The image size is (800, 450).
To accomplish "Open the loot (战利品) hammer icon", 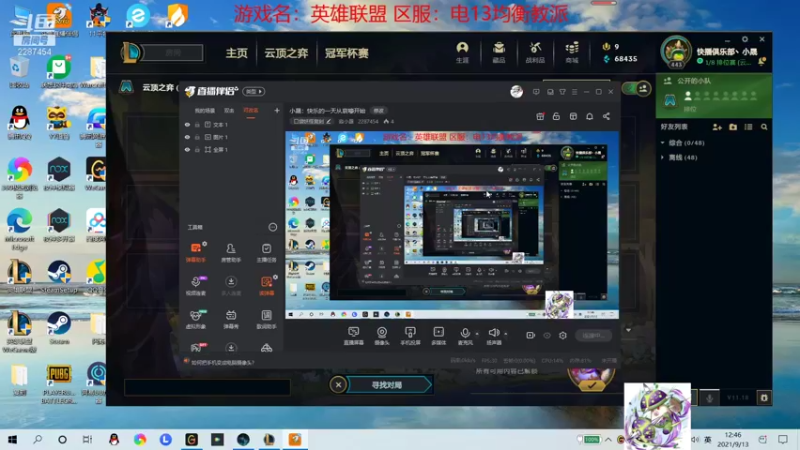I will click(535, 52).
